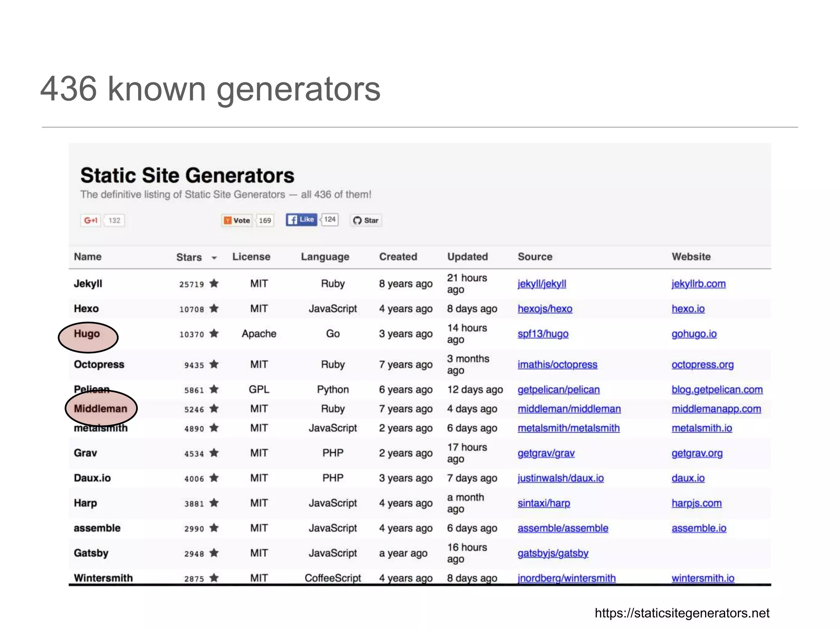Open the octopress.org website link
Viewport: 840px width, 630px height.
click(x=703, y=365)
